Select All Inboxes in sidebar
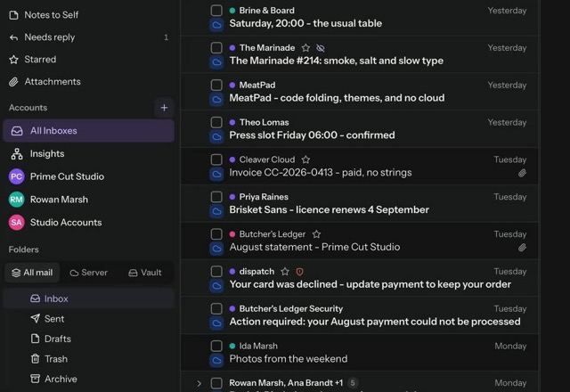Viewport: 570px width, 392px height. (x=89, y=131)
